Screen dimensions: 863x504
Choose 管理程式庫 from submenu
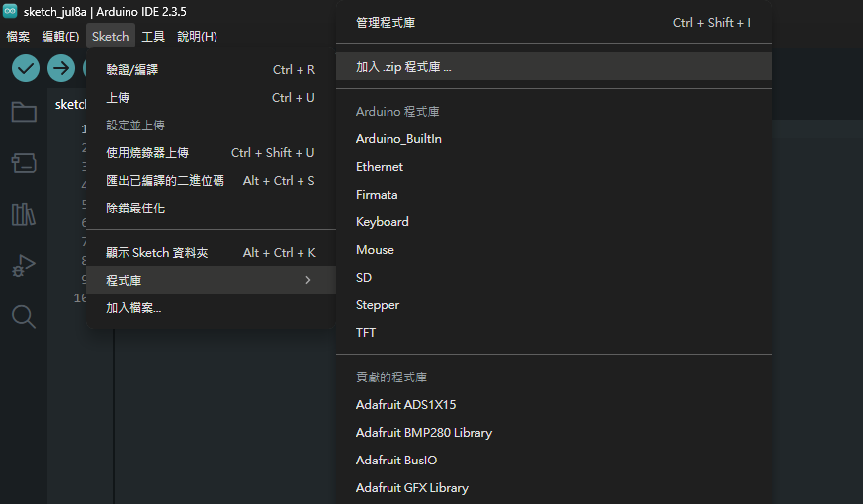(x=554, y=23)
